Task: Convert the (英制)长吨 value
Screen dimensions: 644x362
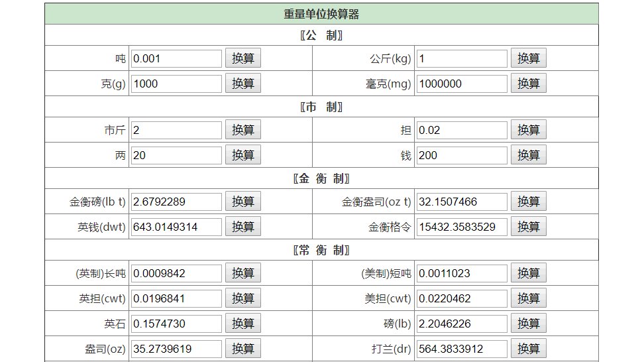Action: pyautogui.click(x=242, y=273)
